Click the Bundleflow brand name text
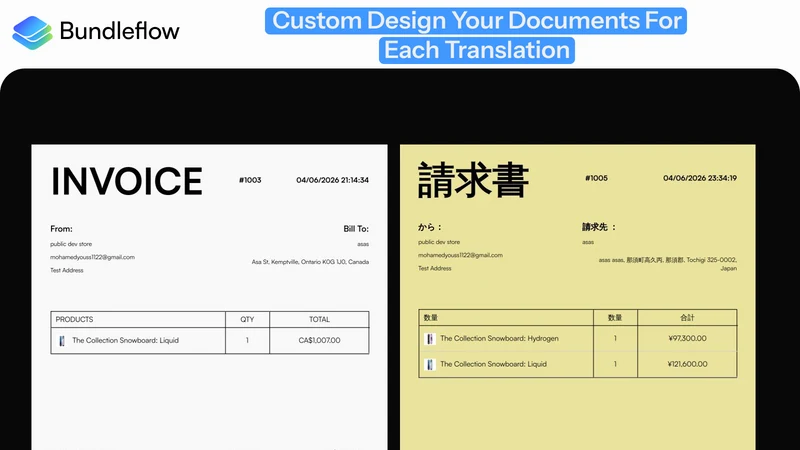 tap(119, 31)
